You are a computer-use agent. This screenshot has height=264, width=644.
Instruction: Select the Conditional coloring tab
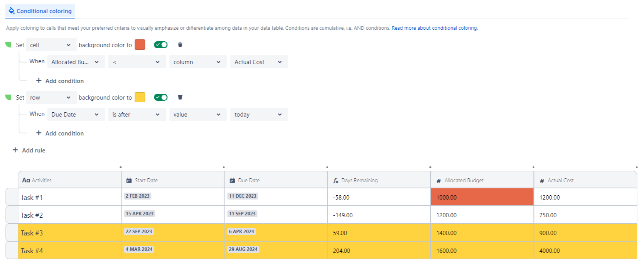pyautogui.click(x=40, y=11)
